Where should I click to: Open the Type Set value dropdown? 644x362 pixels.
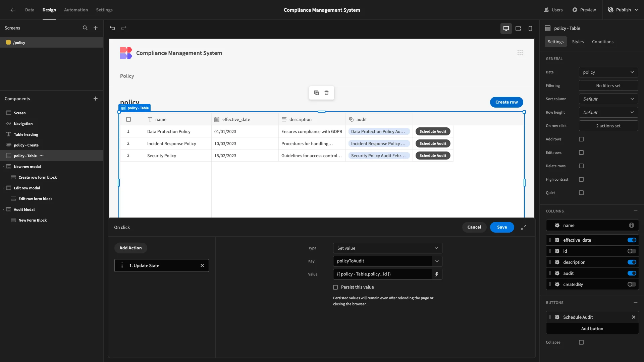(x=387, y=248)
